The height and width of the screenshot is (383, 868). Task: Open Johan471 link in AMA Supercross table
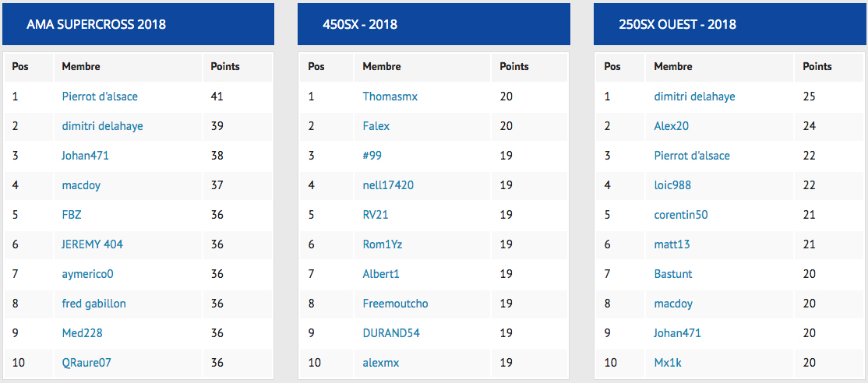[85, 155]
